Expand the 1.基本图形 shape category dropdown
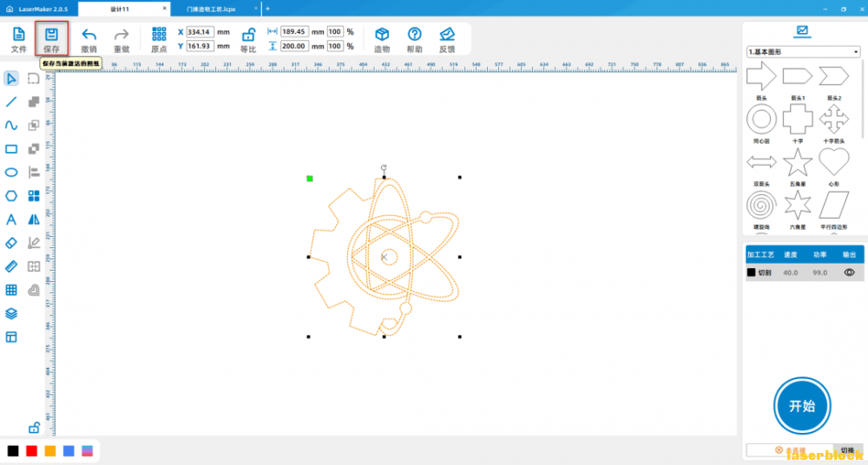Viewport: 868px width, 465px height. [x=803, y=52]
